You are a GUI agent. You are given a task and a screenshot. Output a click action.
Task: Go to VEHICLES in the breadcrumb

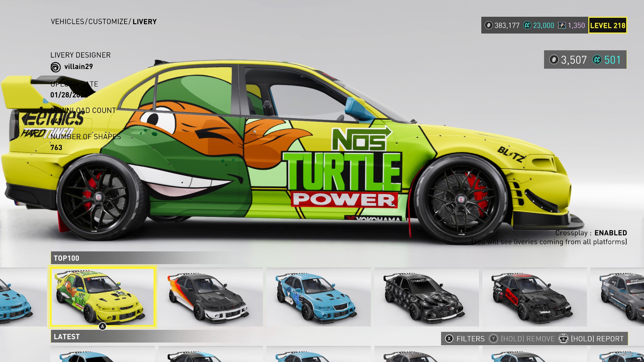(x=67, y=22)
